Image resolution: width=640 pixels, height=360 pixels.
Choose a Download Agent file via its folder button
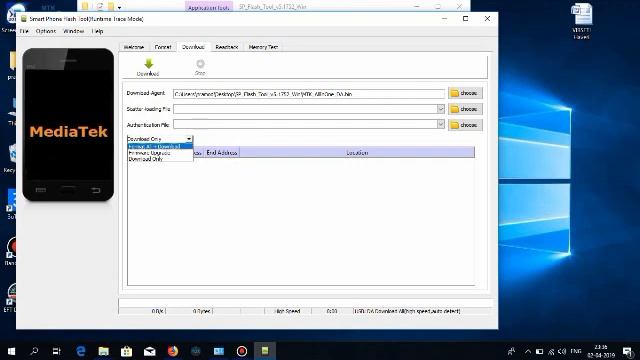point(465,93)
